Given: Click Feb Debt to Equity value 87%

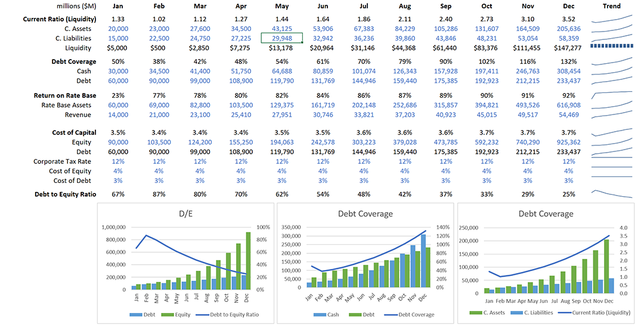Looking at the screenshot, I should 159,194.
